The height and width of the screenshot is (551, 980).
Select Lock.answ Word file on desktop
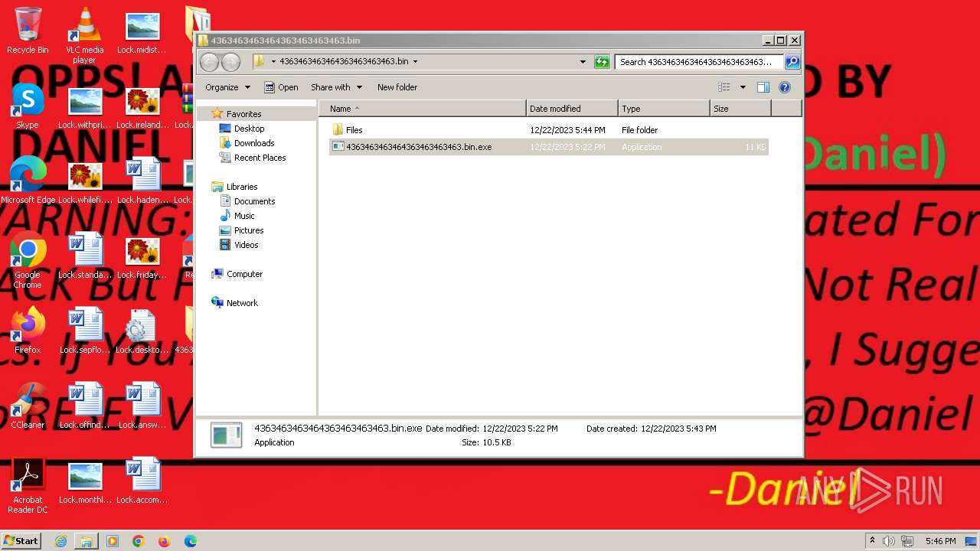[142, 406]
